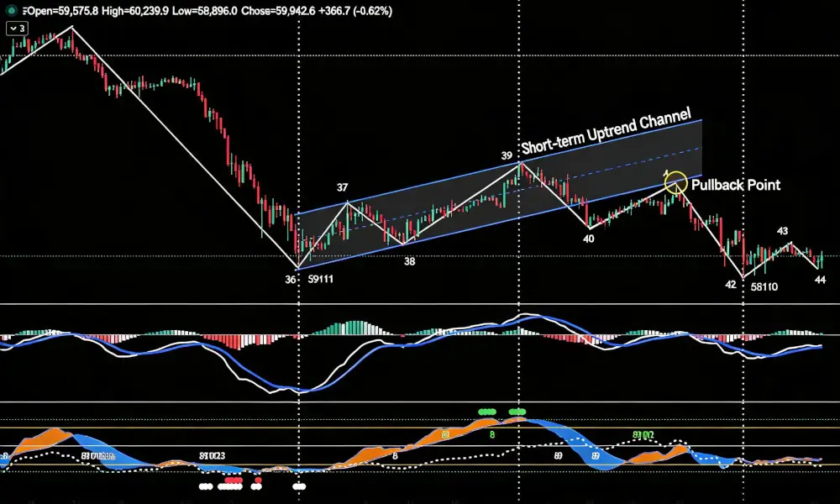This screenshot has height=504, width=840.
Task: Select wave label 40
Action: (x=588, y=239)
